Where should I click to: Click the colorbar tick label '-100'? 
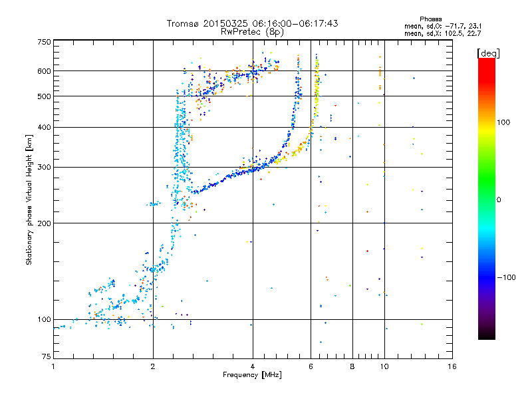pos(506,277)
